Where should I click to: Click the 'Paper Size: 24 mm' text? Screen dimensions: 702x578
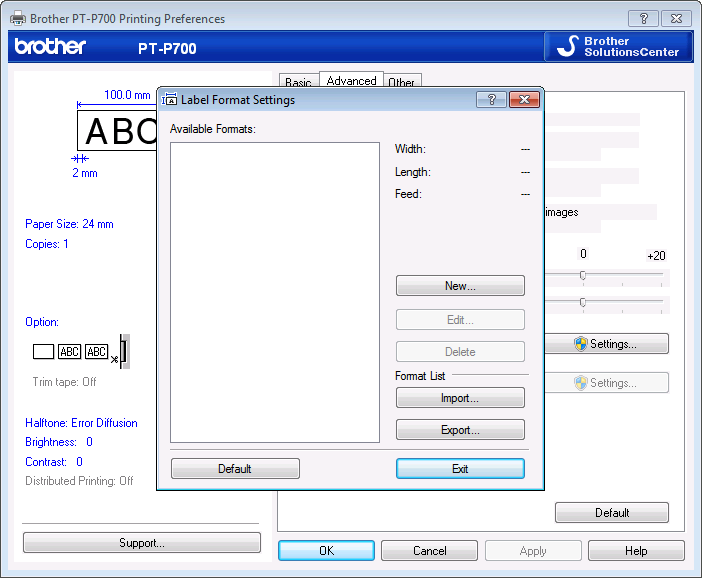click(69, 224)
